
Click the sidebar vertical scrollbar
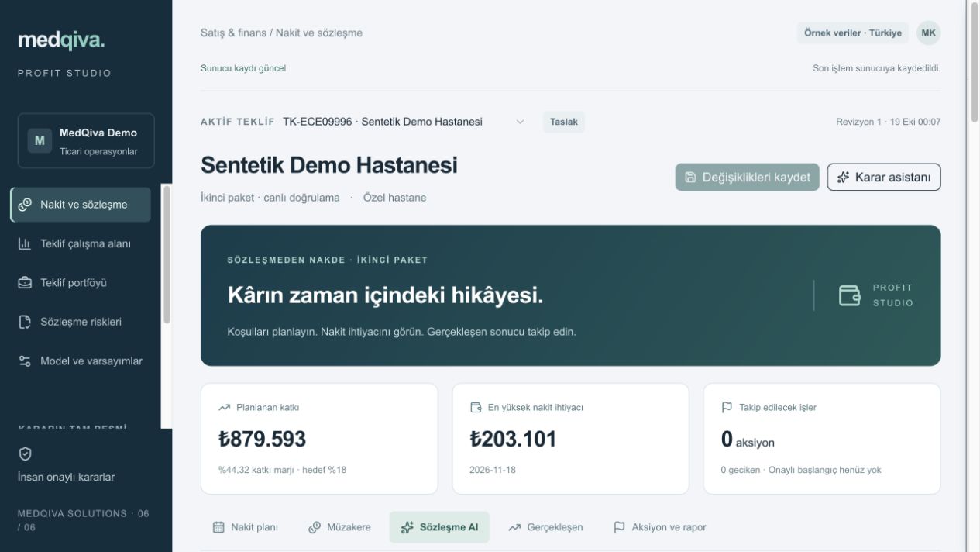[x=167, y=256]
